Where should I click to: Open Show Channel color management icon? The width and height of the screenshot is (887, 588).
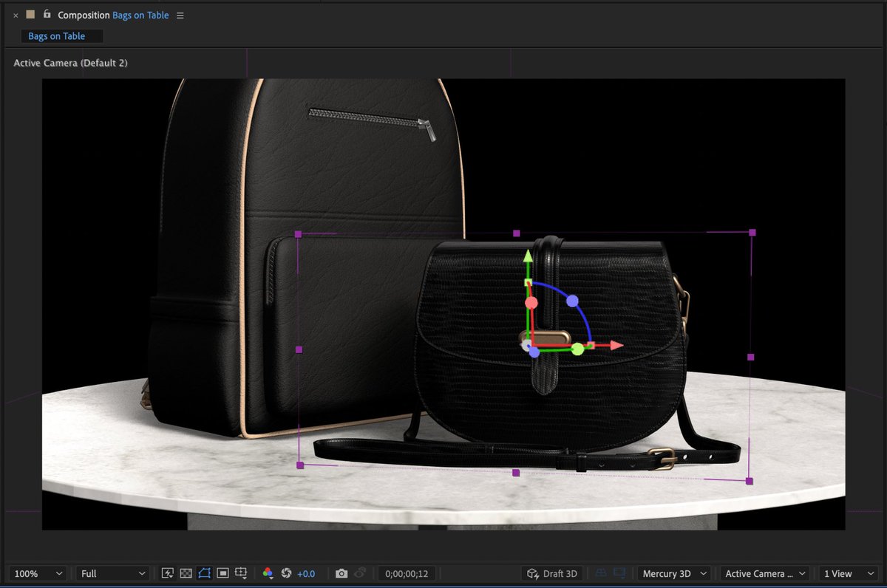pyautogui.click(x=268, y=573)
